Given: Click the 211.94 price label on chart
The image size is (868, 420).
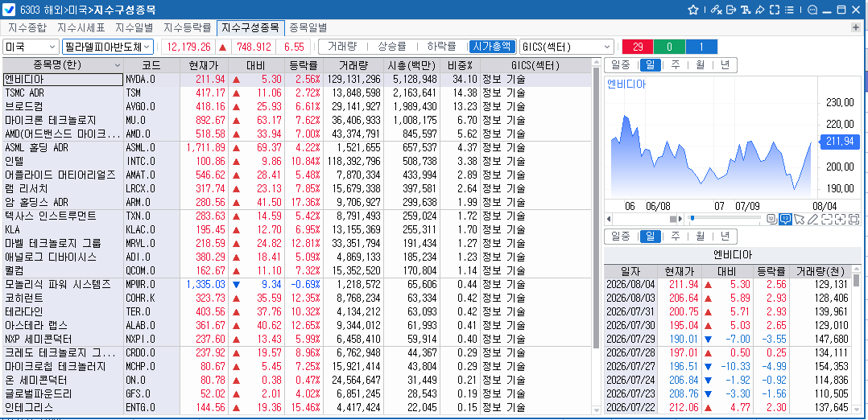Looking at the screenshot, I should pyautogui.click(x=840, y=142).
